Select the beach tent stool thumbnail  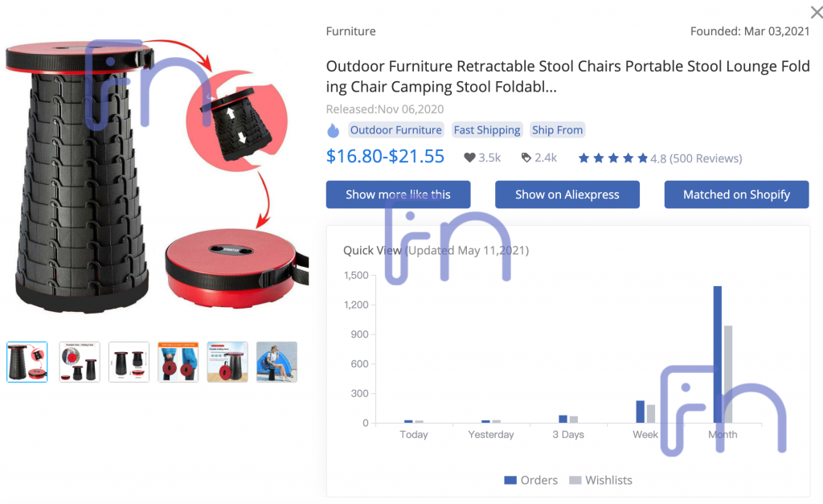point(276,362)
